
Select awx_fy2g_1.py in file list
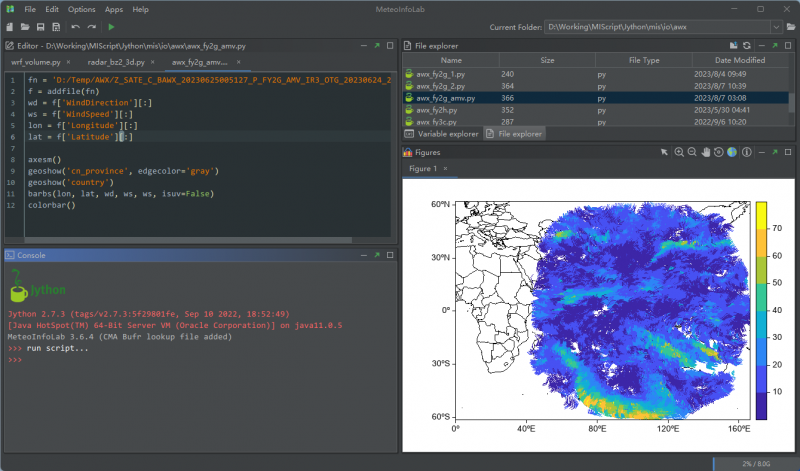tap(441, 74)
